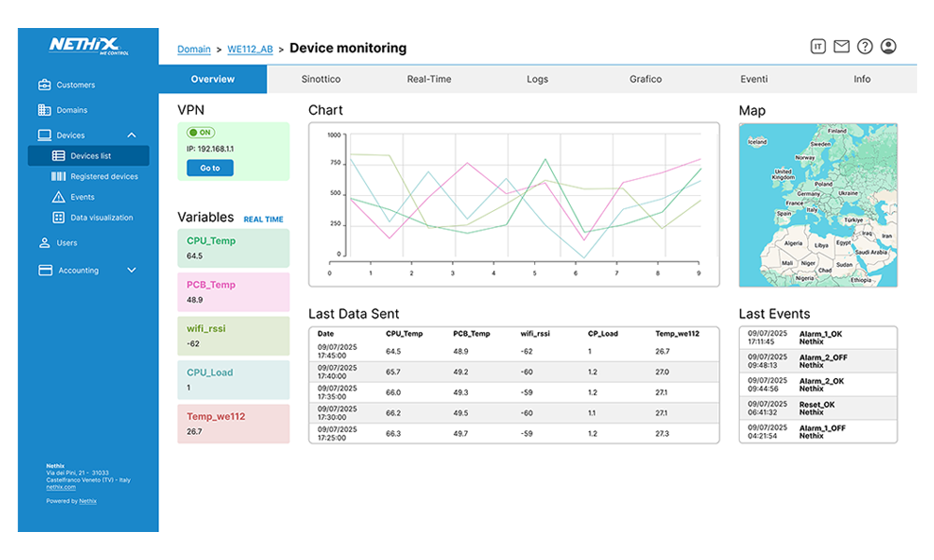
Task: Open the Grafico tab
Action: [x=645, y=79]
